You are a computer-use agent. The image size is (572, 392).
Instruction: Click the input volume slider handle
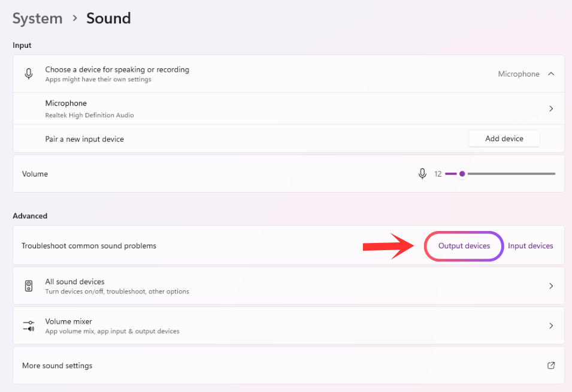pyautogui.click(x=462, y=174)
